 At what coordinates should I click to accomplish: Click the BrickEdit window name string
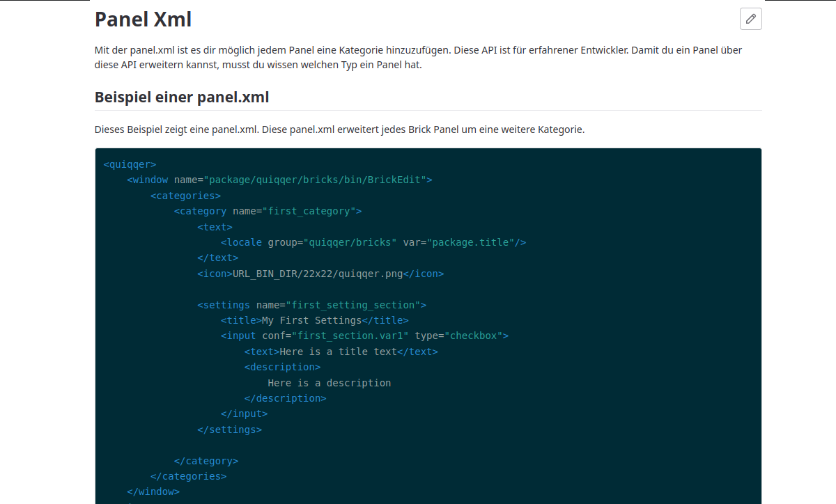click(314, 180)
